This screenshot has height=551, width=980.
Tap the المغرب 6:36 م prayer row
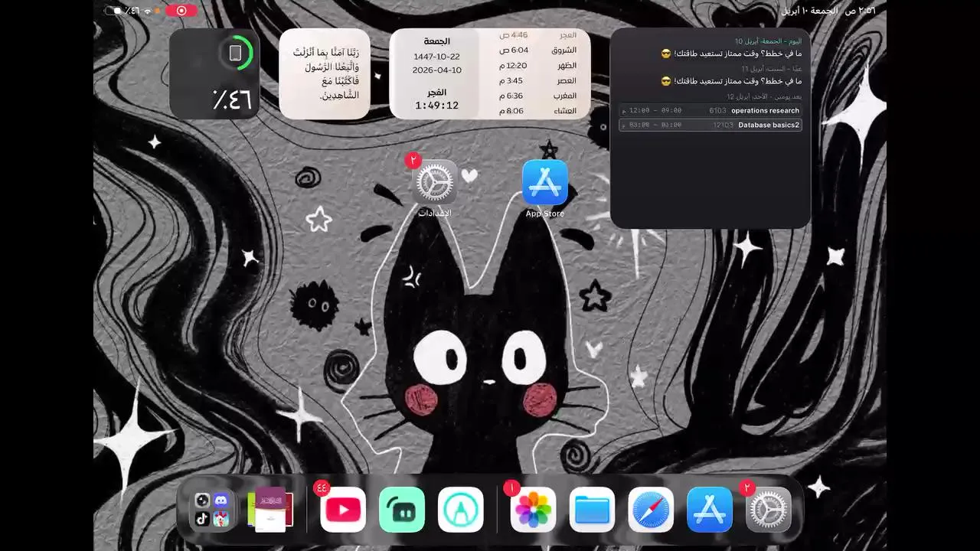pyautogui.click(x=537, y=96)
